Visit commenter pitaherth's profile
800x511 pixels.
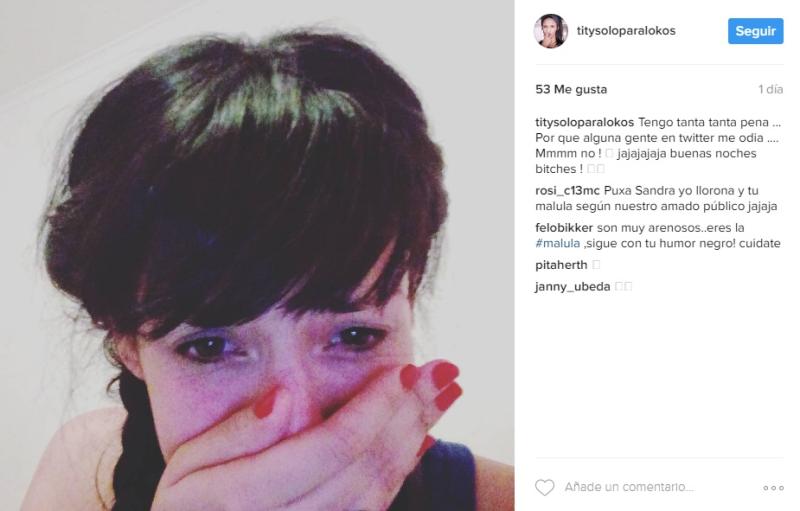click(561, 265)
